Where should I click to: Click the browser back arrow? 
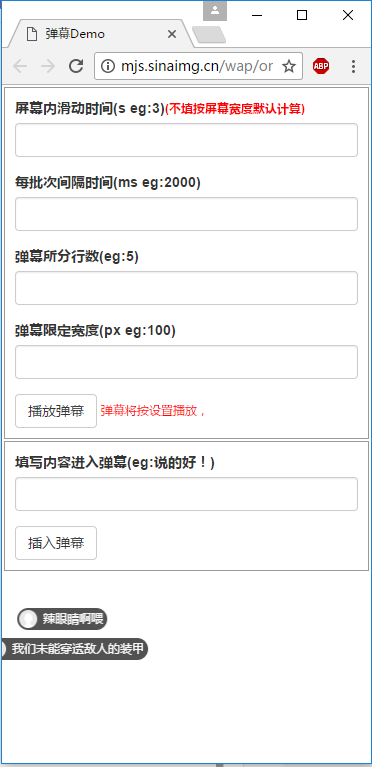pyautogui.click(x=20, y=66)
